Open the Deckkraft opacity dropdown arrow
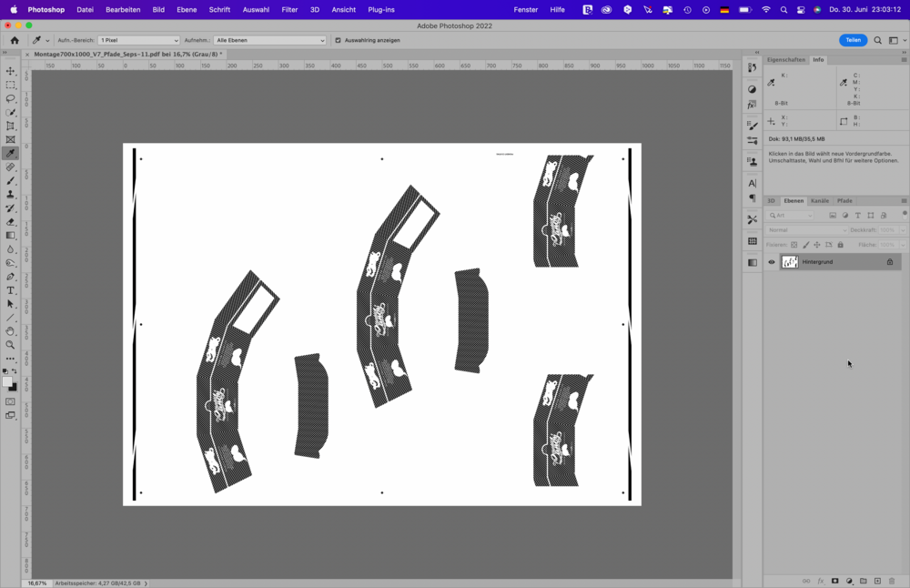The height and width of the screenshot is (588, 910). pos(903,230)
